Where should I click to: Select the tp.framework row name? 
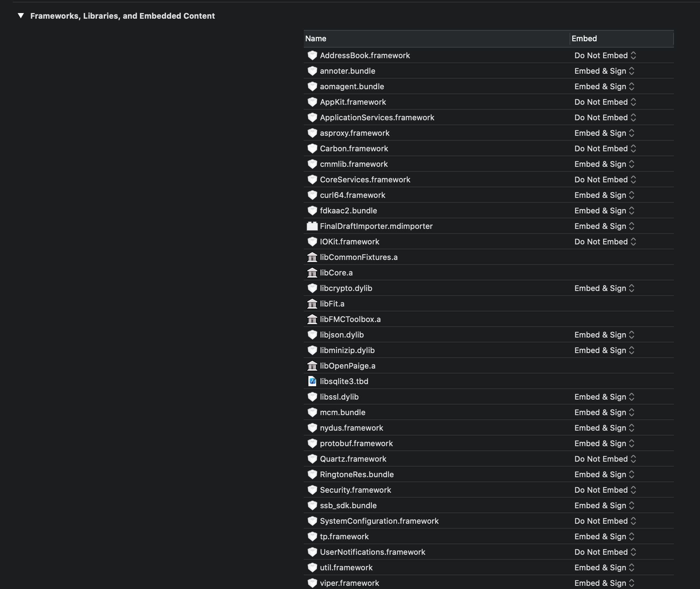[344, 536]
